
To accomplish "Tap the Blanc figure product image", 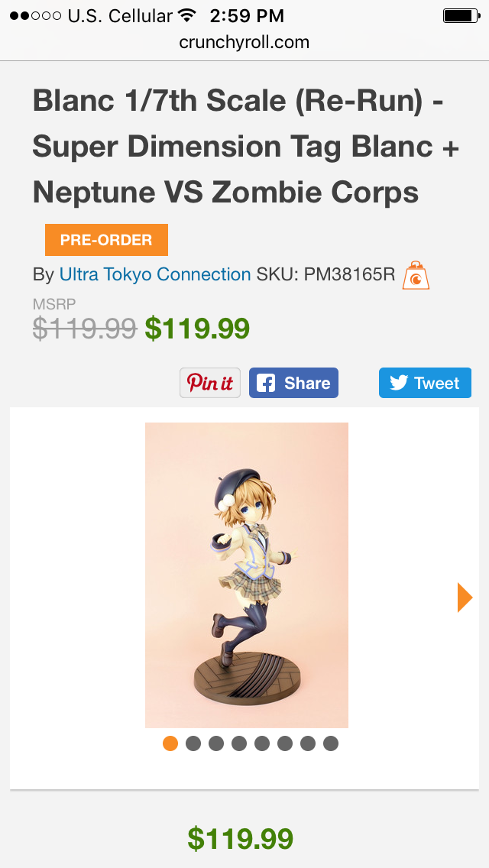I will coord(246,575).
